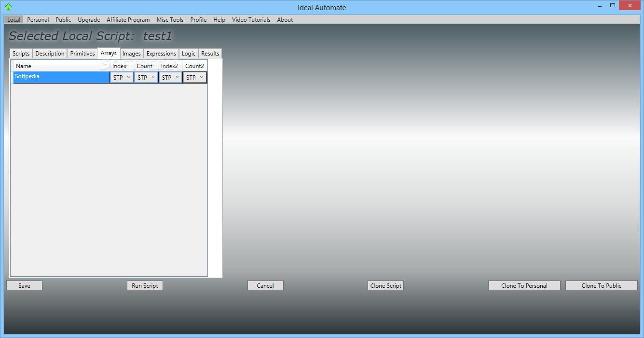
Task: Open the About menu
Action: click(x=285, y=20)
